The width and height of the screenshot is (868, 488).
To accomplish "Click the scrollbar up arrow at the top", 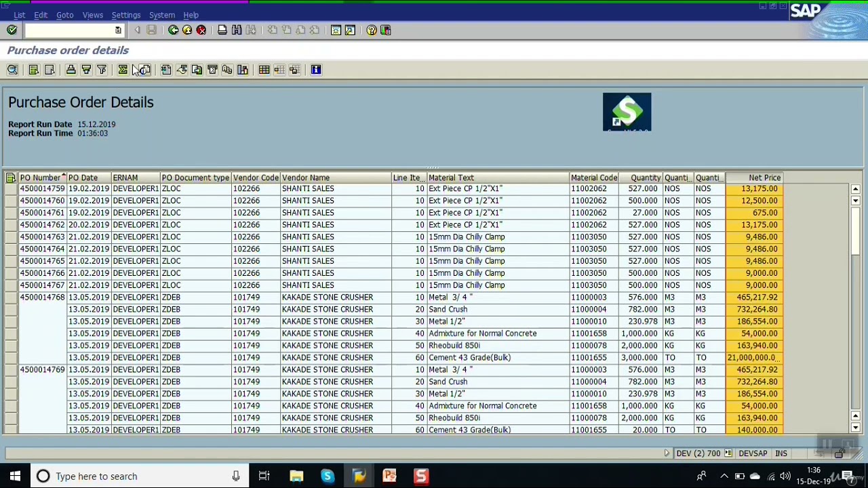I will (856, 189).
